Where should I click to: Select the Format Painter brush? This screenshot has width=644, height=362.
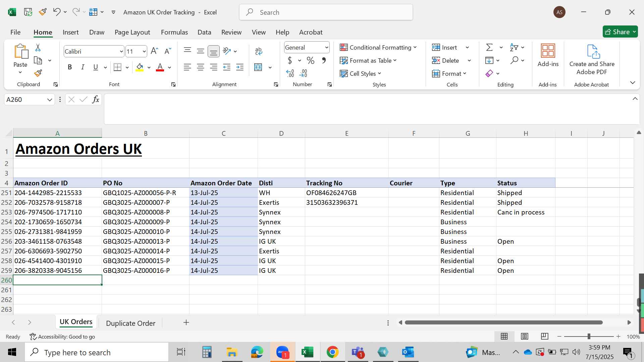click(x=38, y=73)
